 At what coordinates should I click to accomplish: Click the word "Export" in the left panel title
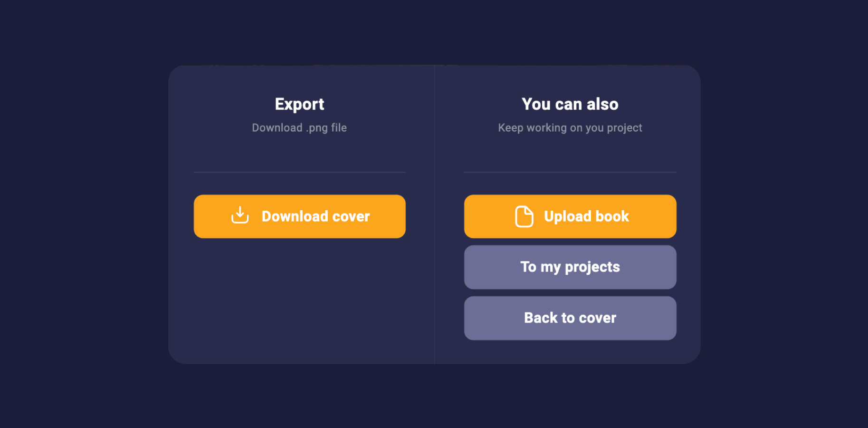click(299, 104)
